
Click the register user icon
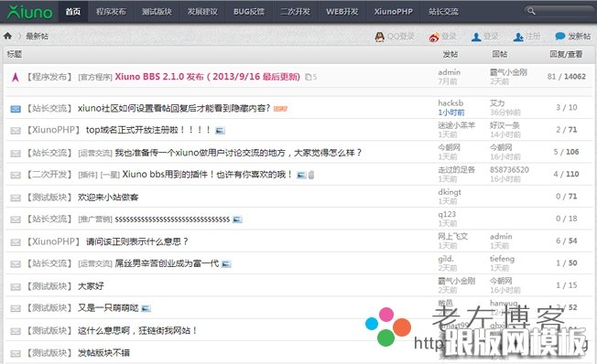click(x=518, y=37)
